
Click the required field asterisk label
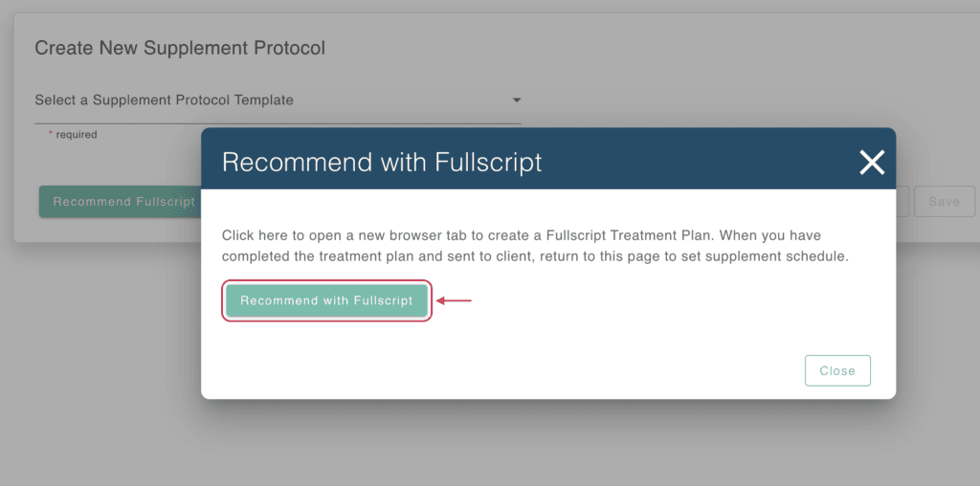pos(73,134)
